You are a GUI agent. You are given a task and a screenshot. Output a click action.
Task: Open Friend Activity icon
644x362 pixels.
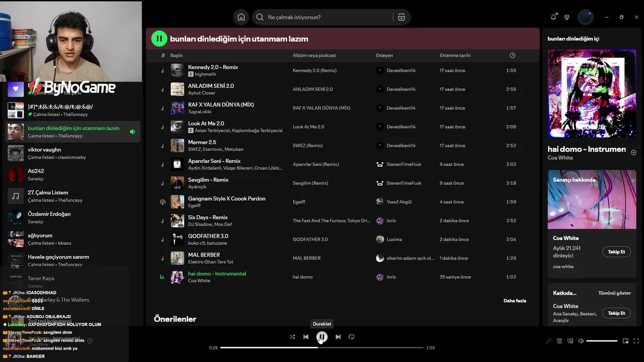(567, 17)
